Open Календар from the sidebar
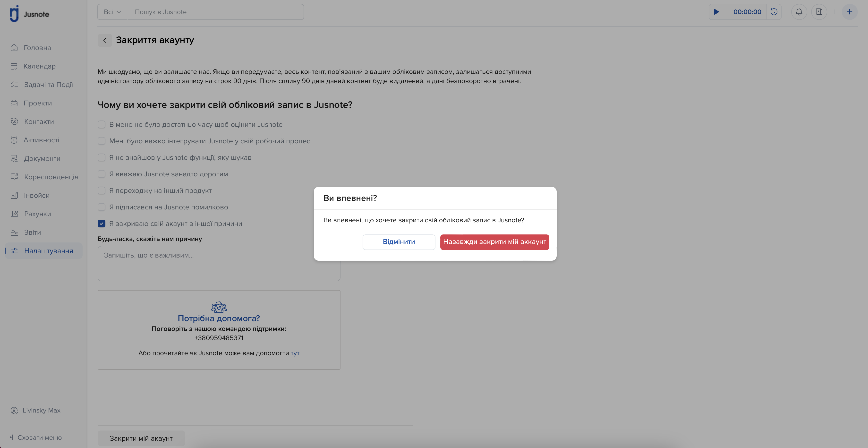 click(x=39, y=66)
